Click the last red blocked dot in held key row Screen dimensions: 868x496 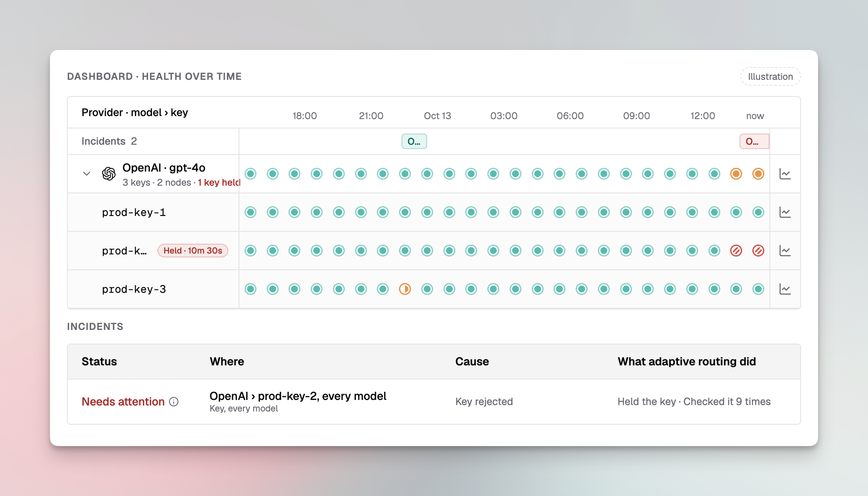point(758,251)
